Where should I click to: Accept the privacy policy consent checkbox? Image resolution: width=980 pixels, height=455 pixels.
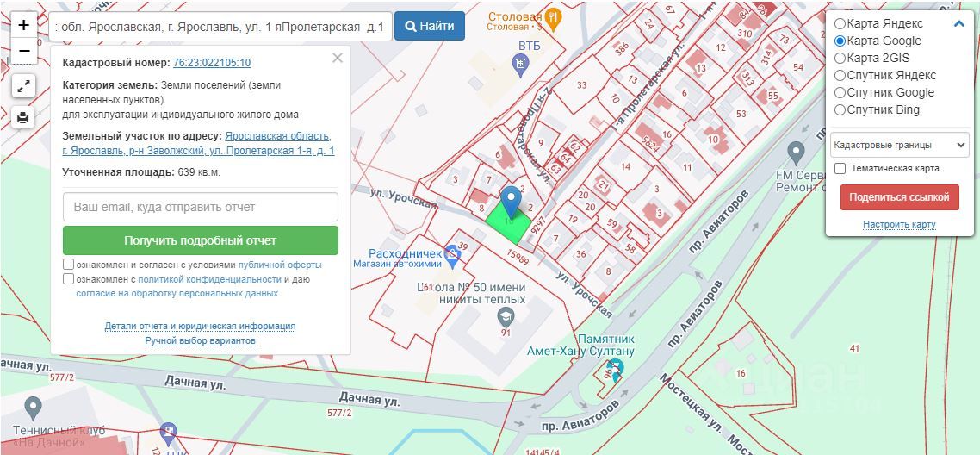(69, 279)
